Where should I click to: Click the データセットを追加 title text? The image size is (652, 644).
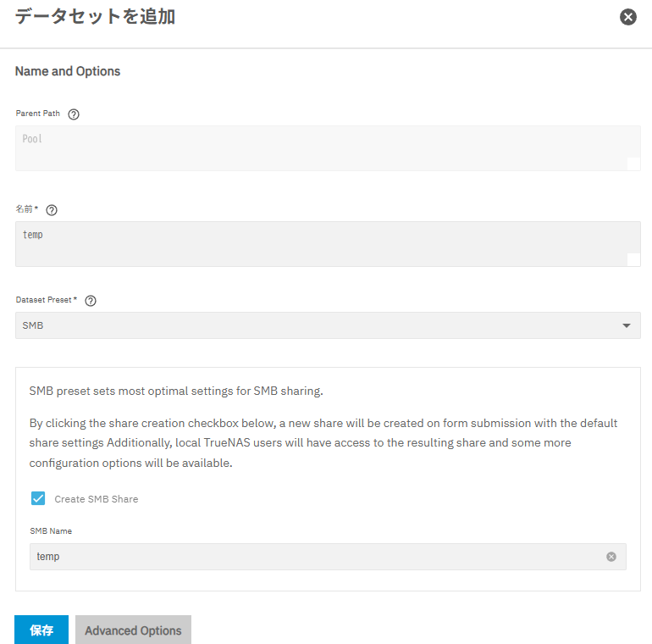(x=95, y=16)
